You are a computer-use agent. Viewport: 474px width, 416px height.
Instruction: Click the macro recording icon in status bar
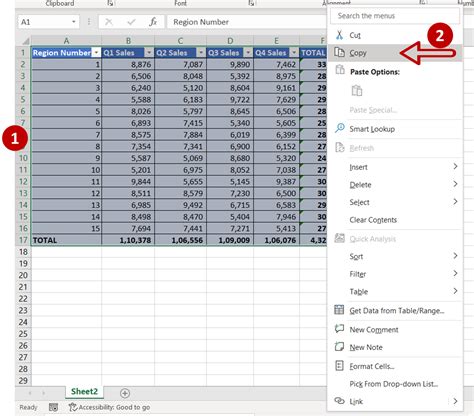click(53, 407)
